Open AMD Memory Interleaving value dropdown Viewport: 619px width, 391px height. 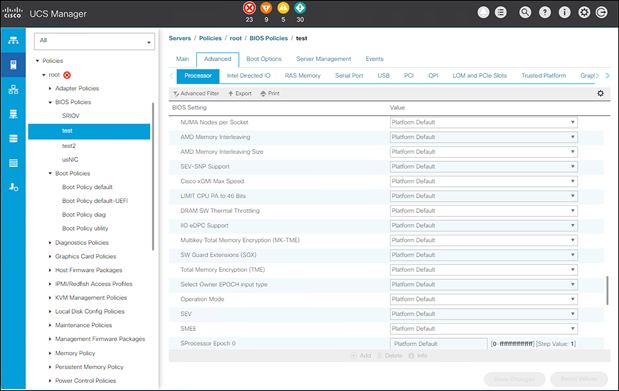[x=484, y=137]
